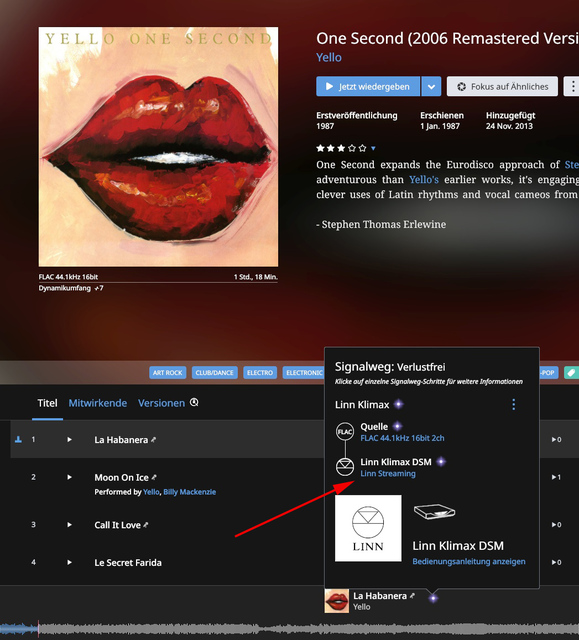Click the FLAC source icon in the signal path
The image size is (579, 640).
345,431
